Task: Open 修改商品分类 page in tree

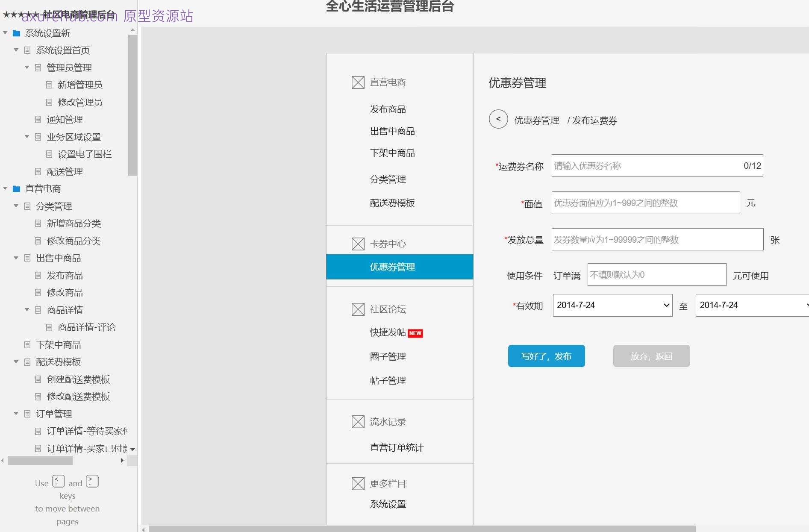Action: pyautogui.click(x=74, y=241)
